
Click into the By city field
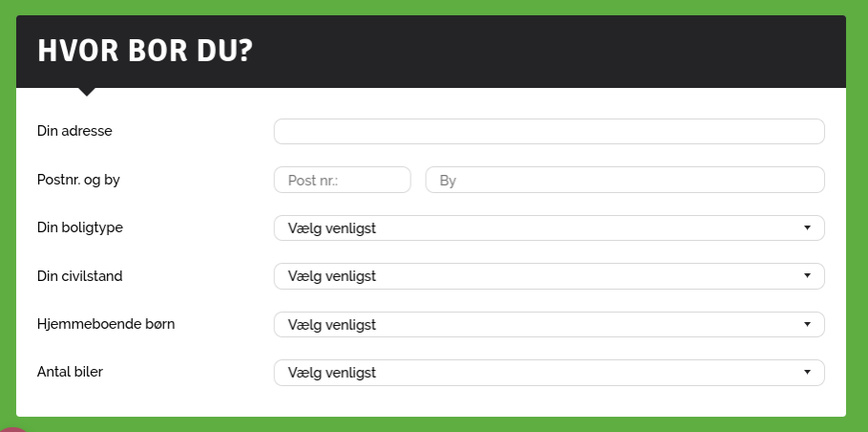click(625, 180)
